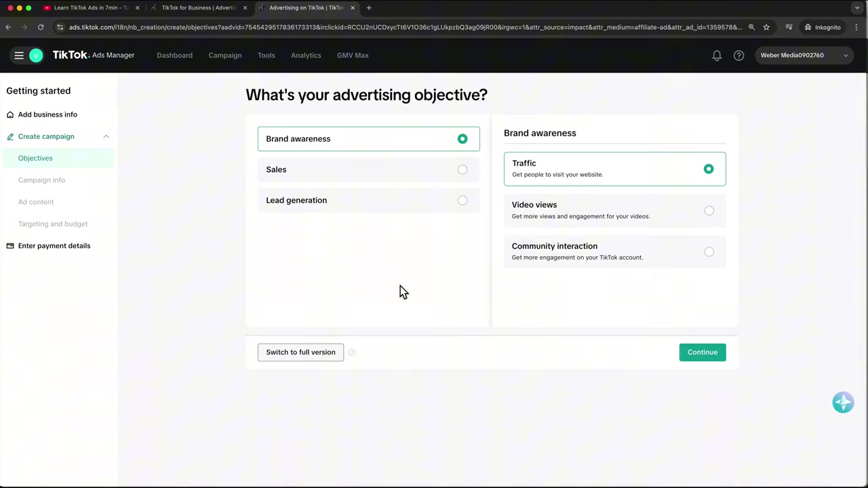Viewport: 868px width, 488px height.
Task: Open the help question mark icon
Action: pos(738,56)
